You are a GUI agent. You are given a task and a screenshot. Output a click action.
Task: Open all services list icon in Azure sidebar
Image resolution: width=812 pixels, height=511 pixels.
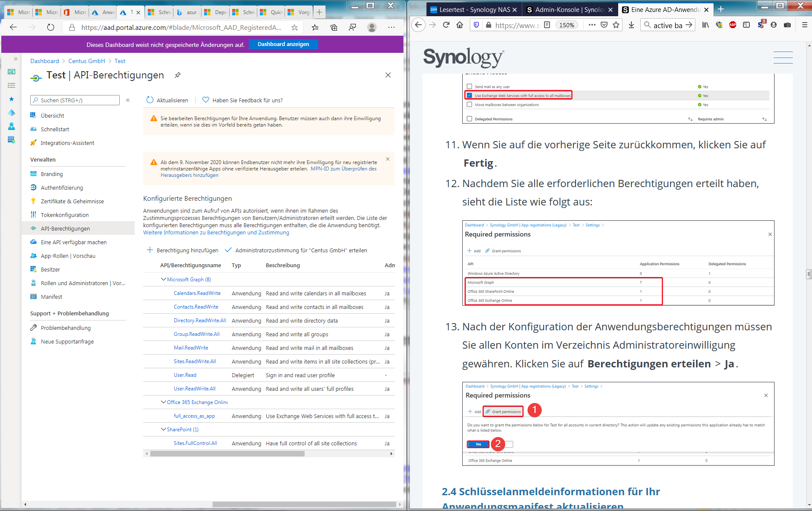pyautogui.click(x=12, y=85)
